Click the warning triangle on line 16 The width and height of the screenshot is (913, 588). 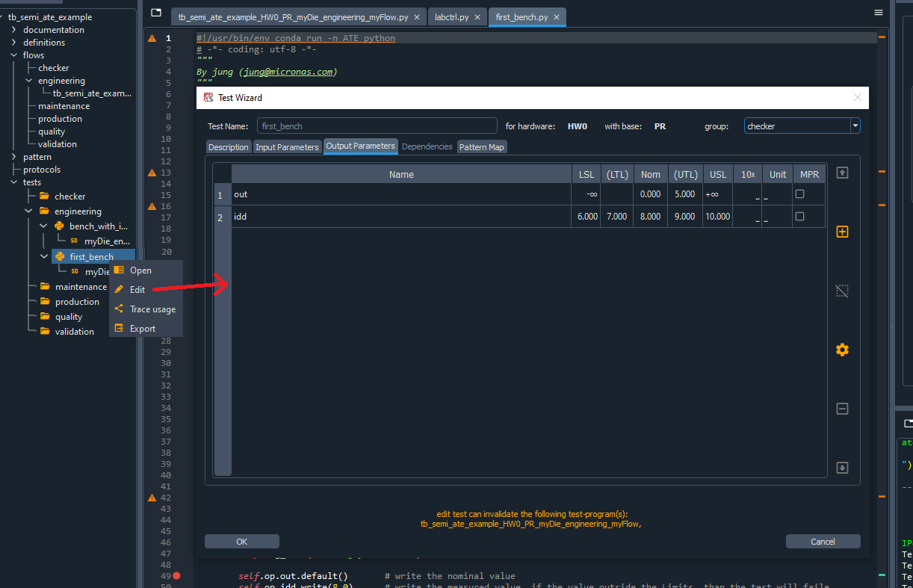click(x=152, y=206)
